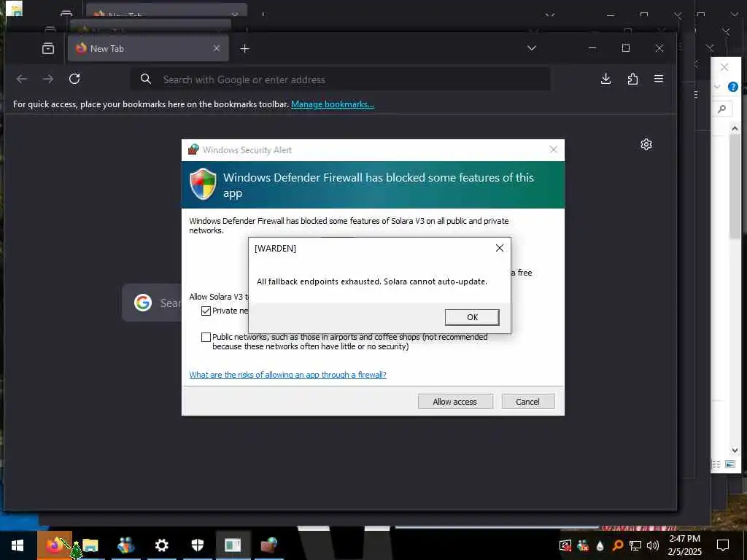This screenshot has height=560, width=747.
Task: Close the Windows Security Alert dialog
Action: 553,149
